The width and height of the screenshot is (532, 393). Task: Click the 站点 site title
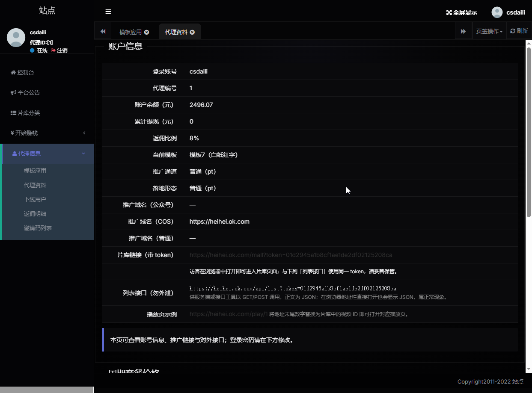click(x=47, y=11)
